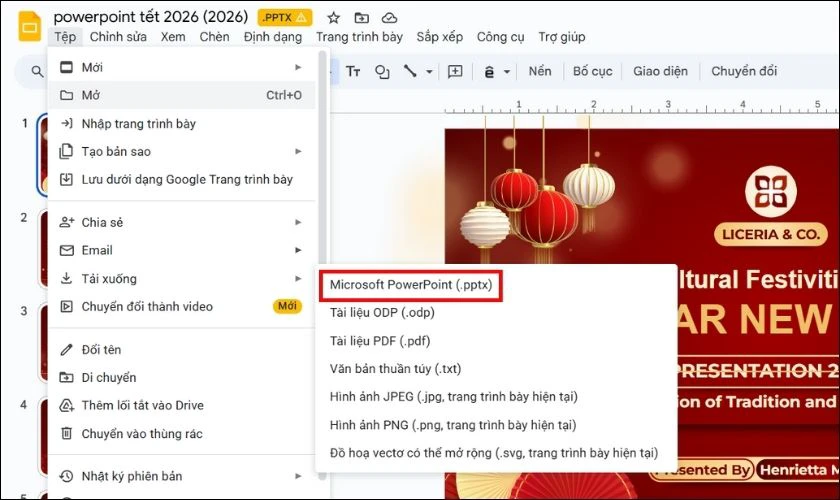Viewport: 840px width, 500px height.
Task: Click the File menu scrollbar
Action: [322, 263]
